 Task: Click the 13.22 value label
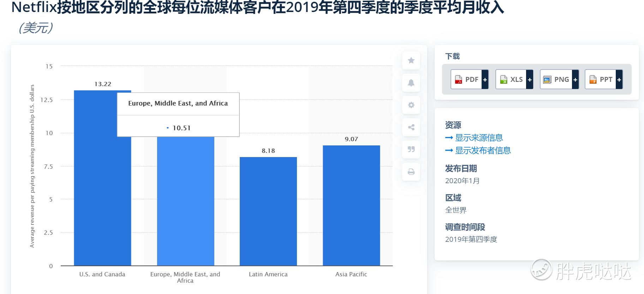[x=103, y=84]
